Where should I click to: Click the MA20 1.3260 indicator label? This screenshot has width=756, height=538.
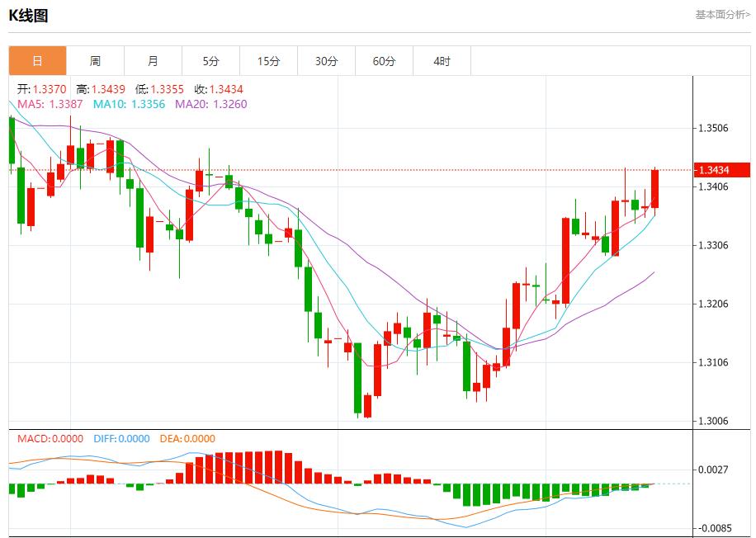[210, 104]
